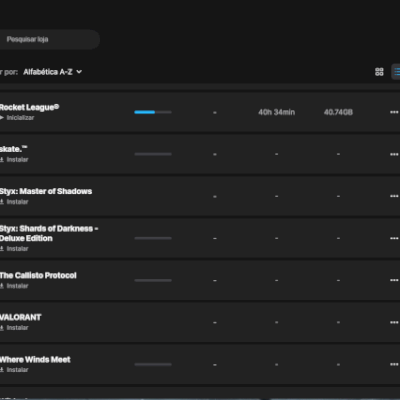Open more options for Styx: Shards of Darkness
400x400 pixels.
[394, 238]
